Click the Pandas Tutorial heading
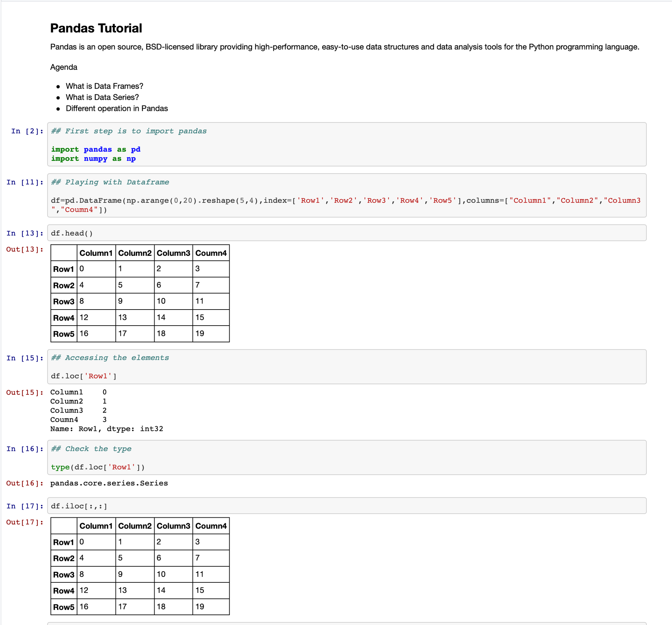The height and width of the screenshot is (625, 672). coord(96,29)
